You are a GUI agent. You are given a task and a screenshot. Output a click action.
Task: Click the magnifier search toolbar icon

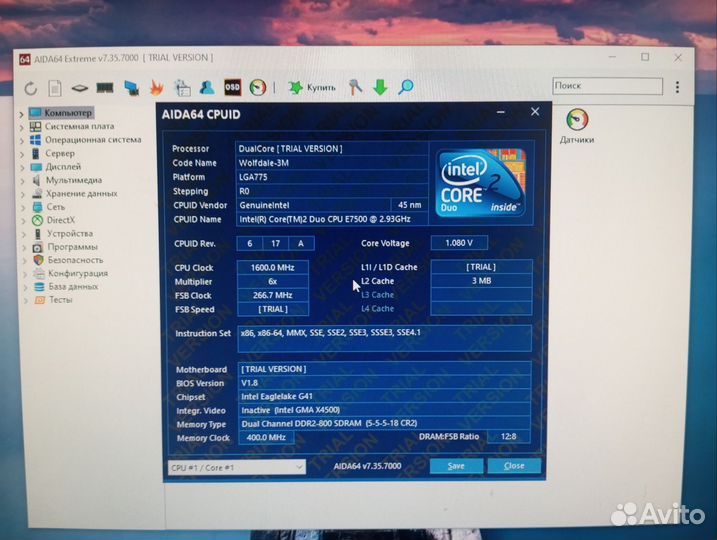[x=406, y=88]
